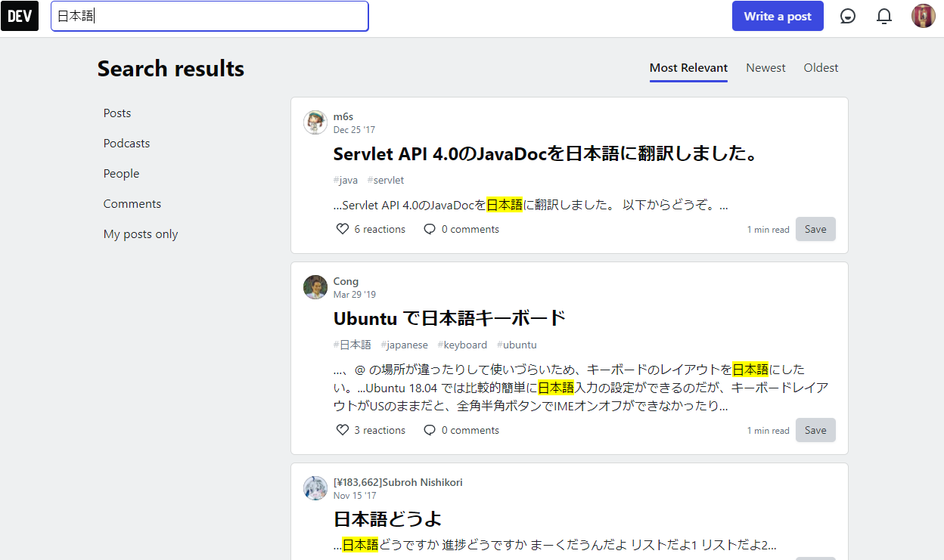
Task: Save the Servlet API 4.0 post
Action: coord(815,229)
